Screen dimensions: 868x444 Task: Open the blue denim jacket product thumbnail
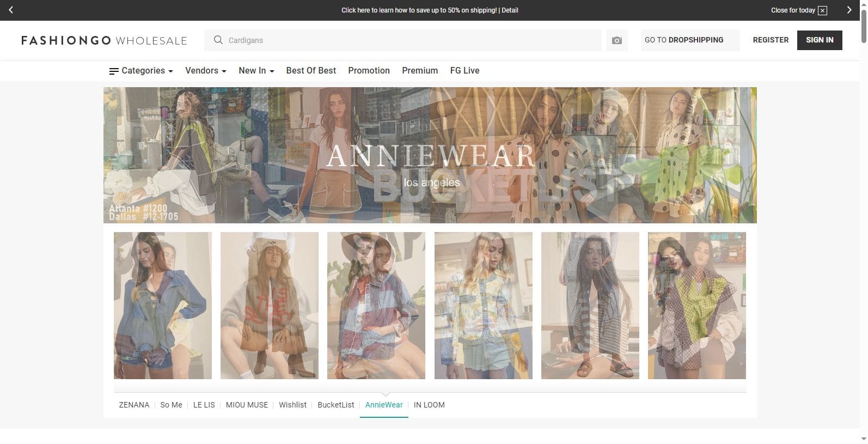(x=163, y=306)
